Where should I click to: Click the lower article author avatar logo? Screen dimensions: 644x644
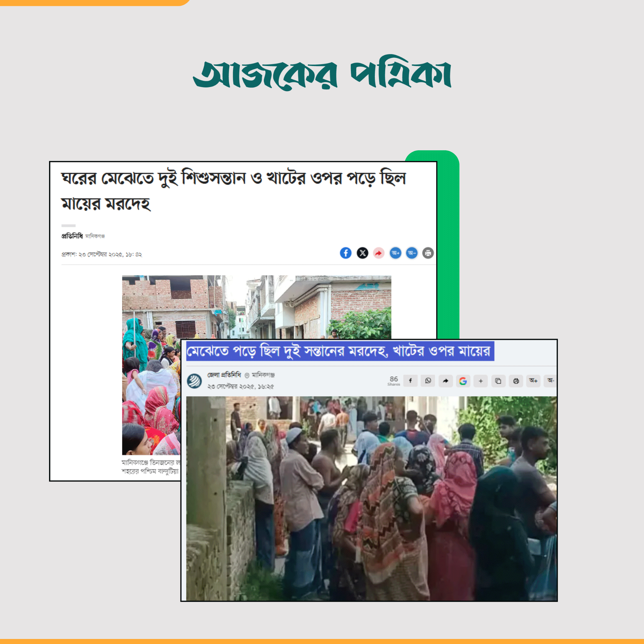[x=194, y=381]
